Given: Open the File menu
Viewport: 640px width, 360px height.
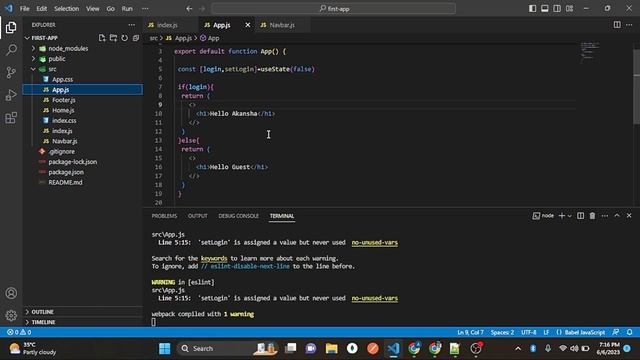Looking at the screenshot, I should (24, 9).
